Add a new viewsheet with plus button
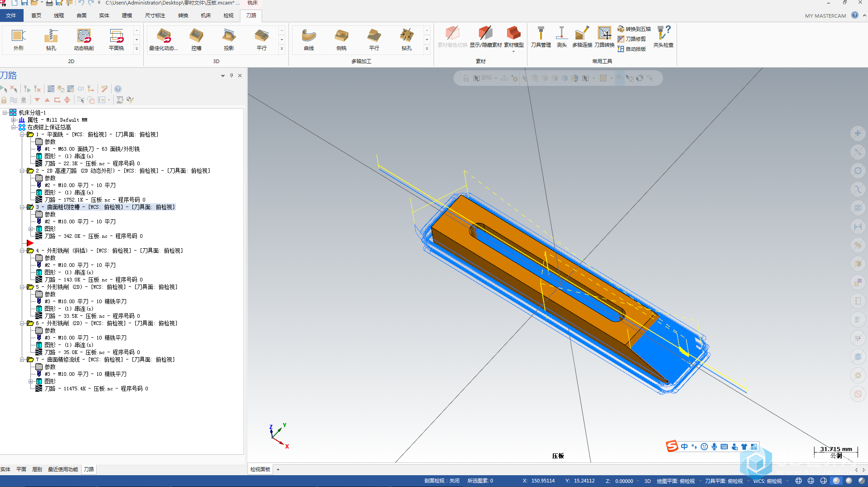Screen dimensions: 868x487 [278, 469]
